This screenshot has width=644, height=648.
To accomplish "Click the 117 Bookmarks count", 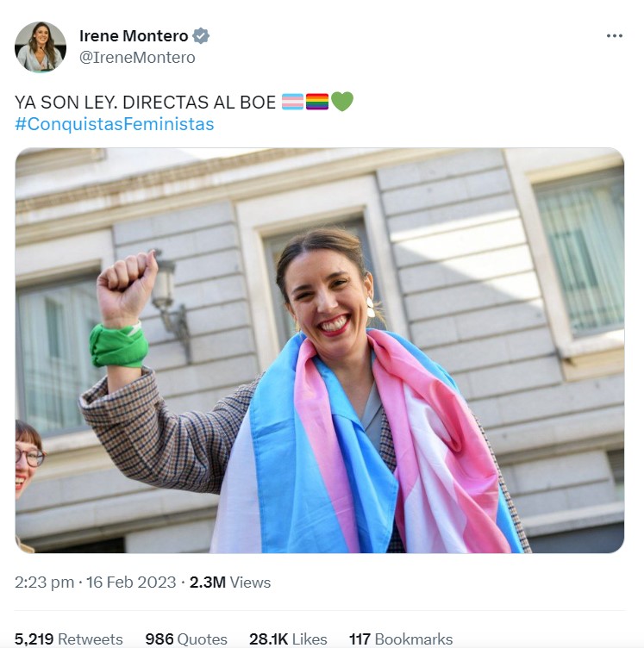I will pos(401,639).
